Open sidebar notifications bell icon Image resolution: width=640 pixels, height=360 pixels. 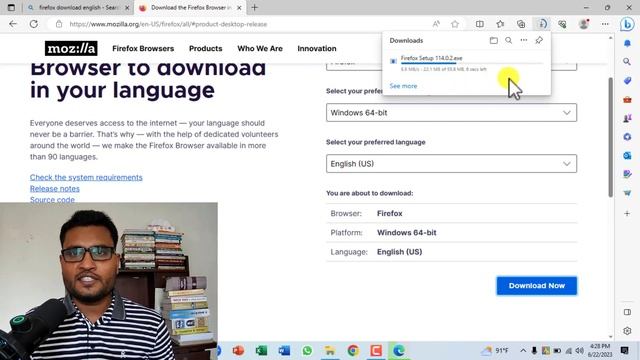coord(627,43)
